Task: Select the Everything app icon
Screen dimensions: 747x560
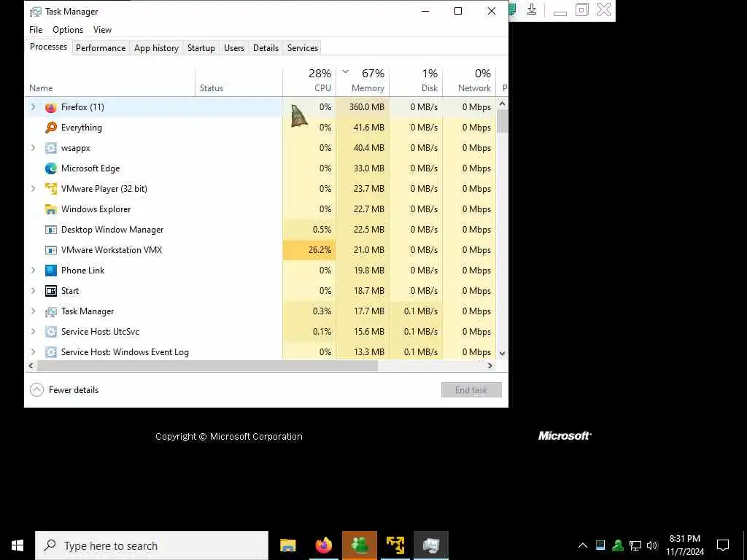Action: pos(50,128)
